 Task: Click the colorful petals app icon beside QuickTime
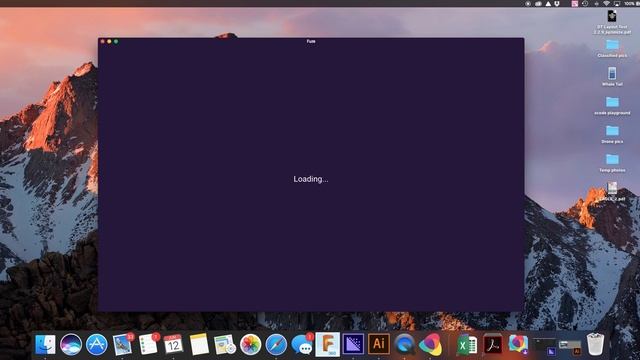430,344
